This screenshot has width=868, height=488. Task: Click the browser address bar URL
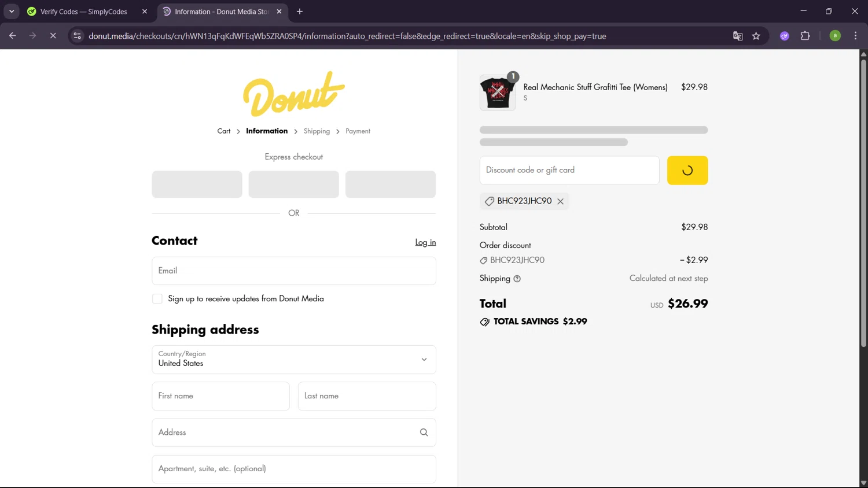347,36
